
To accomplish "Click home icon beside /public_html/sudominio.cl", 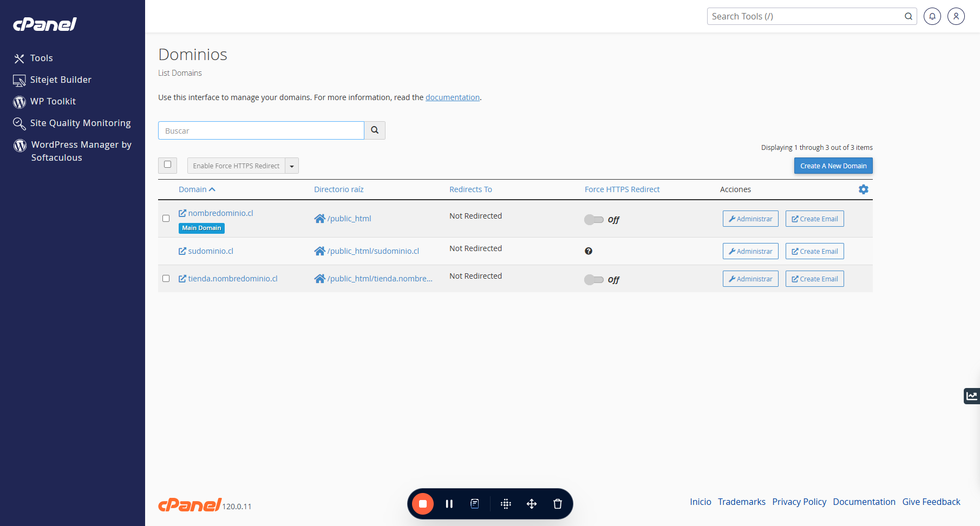I will pyautogui.click(x=320, y=251).
